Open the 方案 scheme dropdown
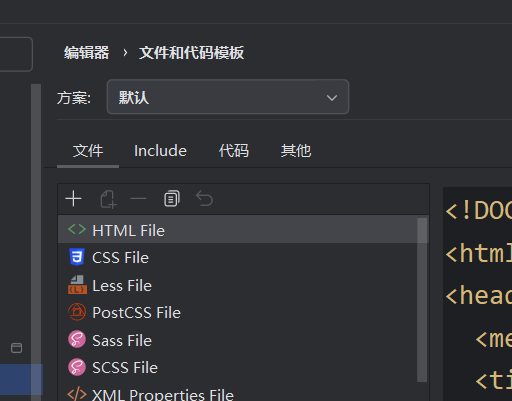 point(228,97)
